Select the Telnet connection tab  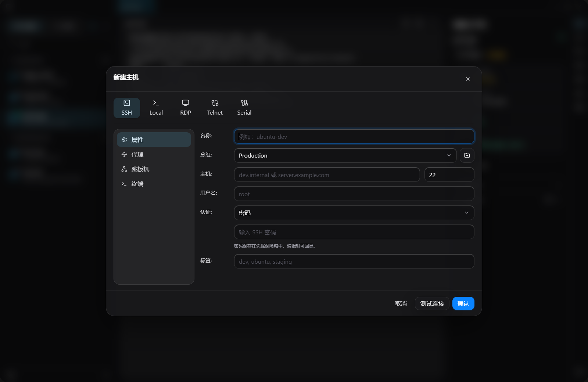215,108
